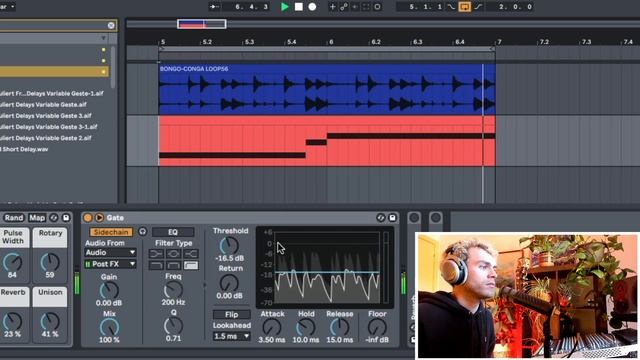This screenshot has height=360, width=640.
Task: Toggle the Punch-Out switch icon
Action: pyautogui.click(x=478, y=7)
